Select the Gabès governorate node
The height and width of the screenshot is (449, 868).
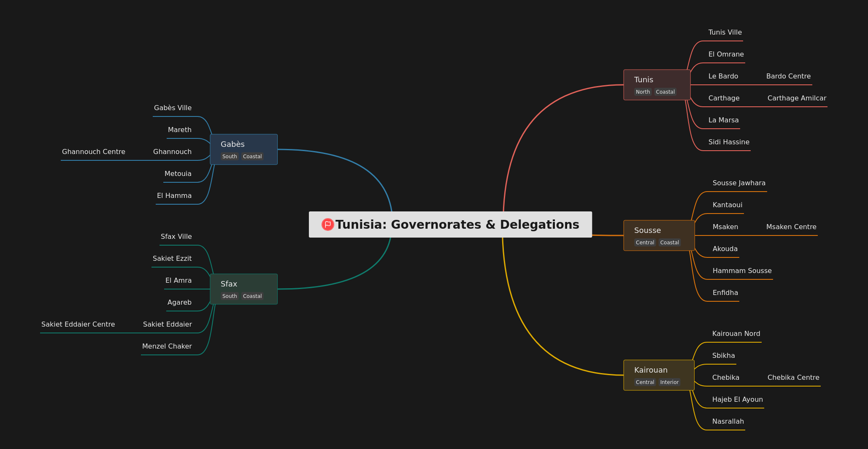click(x=243, y=149)
